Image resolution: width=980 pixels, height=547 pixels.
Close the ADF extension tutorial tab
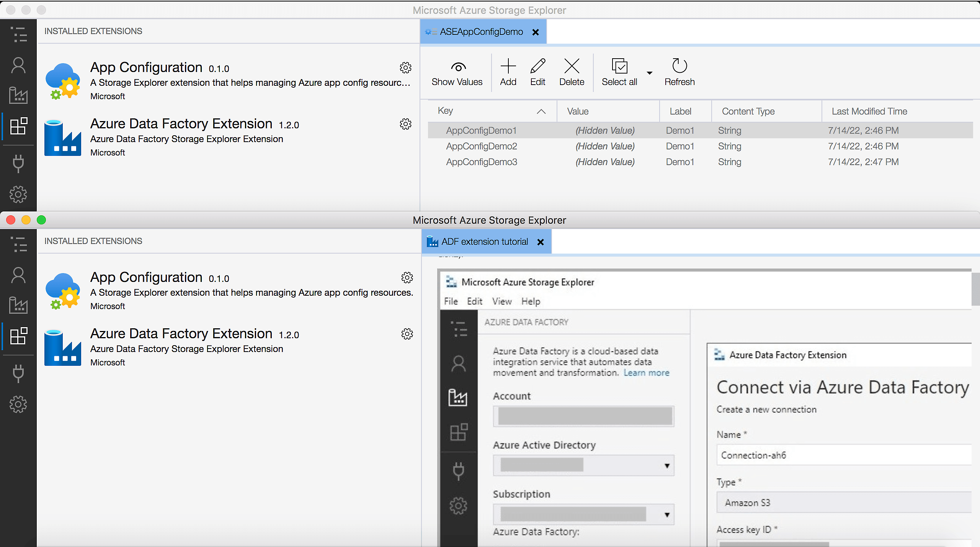coord(541,242)
